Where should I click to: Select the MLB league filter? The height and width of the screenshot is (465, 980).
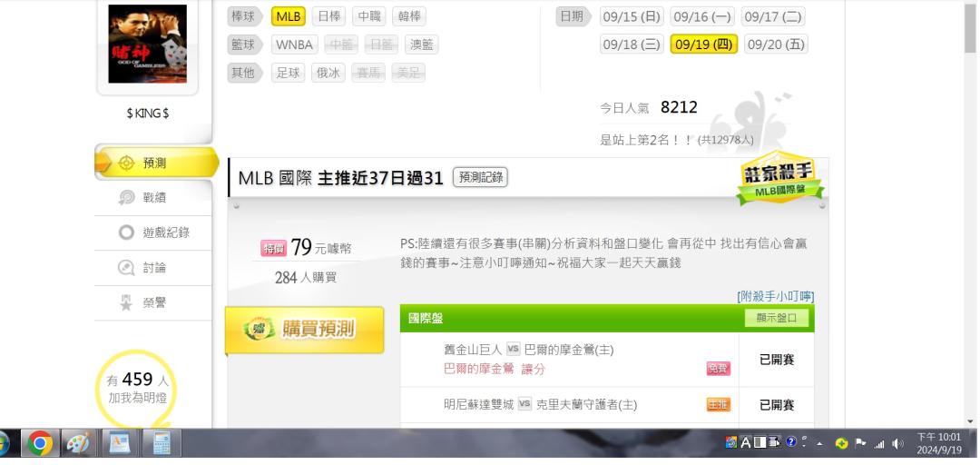pyautogui.click(x=289, y=16)
